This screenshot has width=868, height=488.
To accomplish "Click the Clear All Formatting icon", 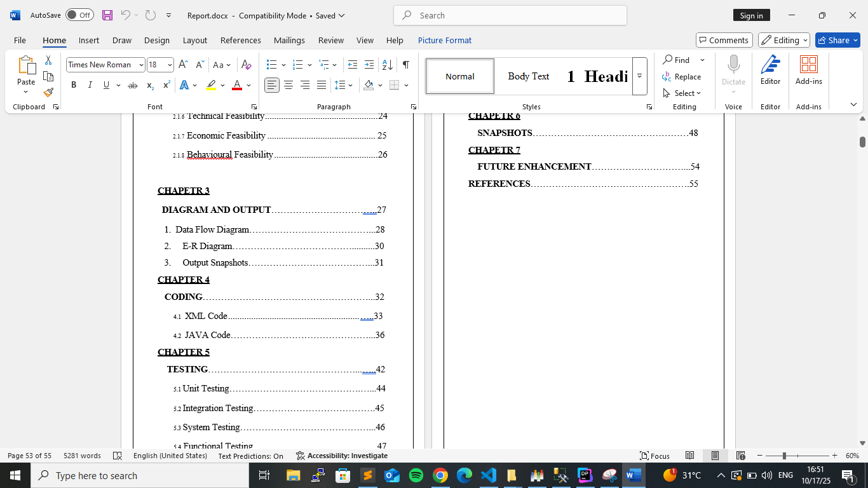I will (x=247, y=65).
